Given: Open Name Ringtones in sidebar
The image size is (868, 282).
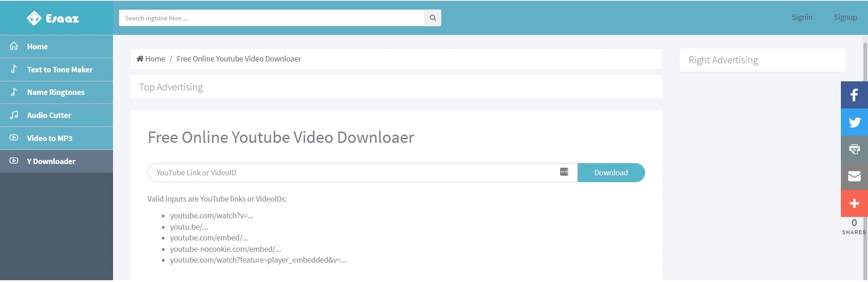Looking at the screenshot, I should 57,92.
